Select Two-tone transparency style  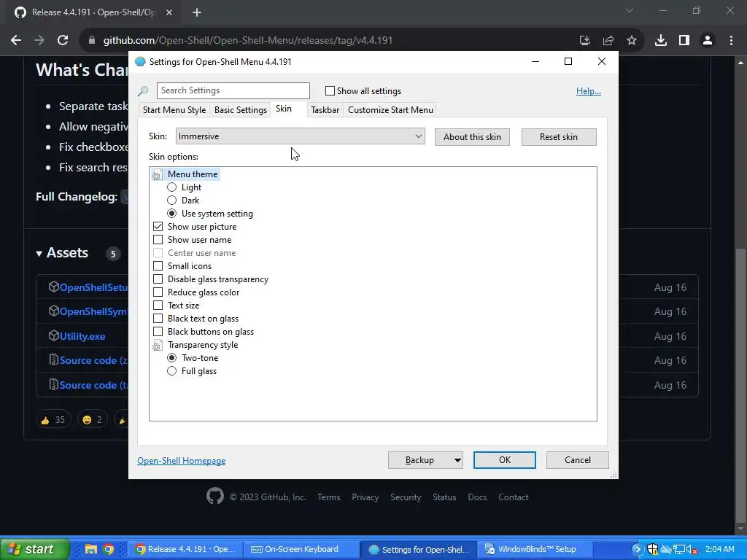(171, 357)
